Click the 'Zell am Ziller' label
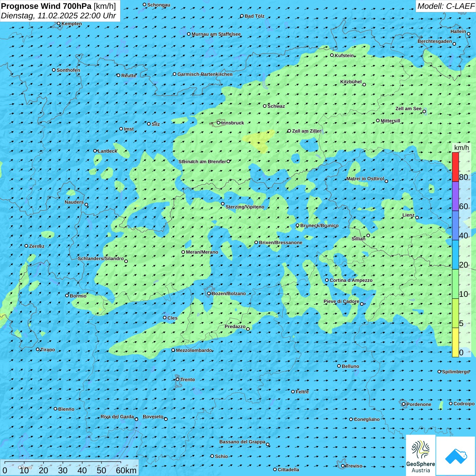Screen dimensions: 476x476 pos(307,131)
